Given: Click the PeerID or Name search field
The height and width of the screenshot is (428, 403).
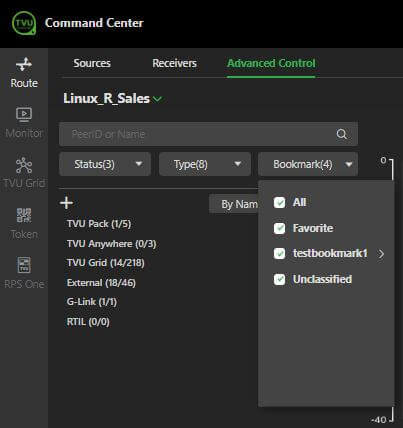Looking at the screenshot, I should 209,134.
